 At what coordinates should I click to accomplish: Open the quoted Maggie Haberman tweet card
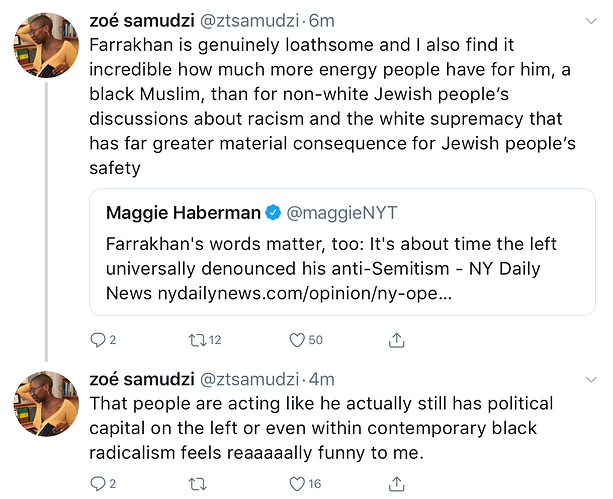[342, 252]
